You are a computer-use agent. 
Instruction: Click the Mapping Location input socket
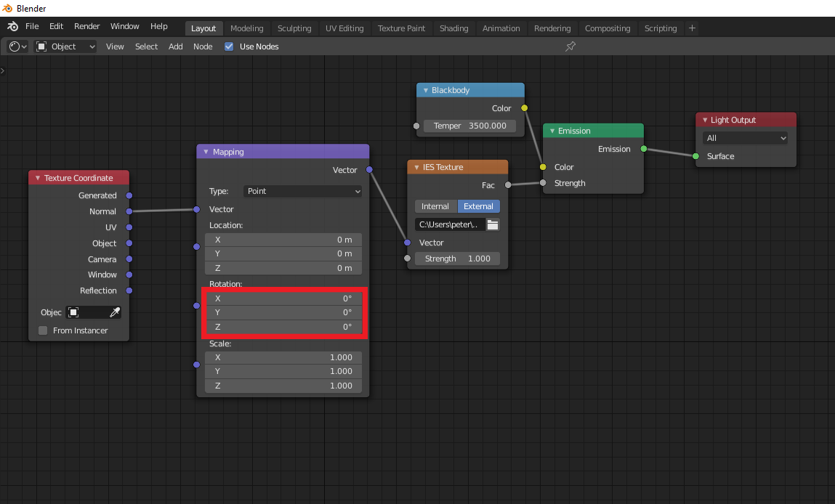click(196, 246)
